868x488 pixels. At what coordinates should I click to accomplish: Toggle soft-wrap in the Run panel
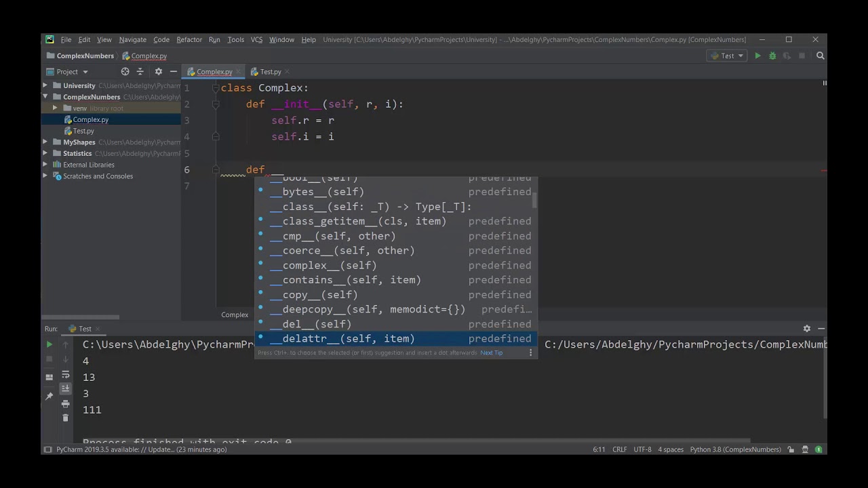pos(65,374)
